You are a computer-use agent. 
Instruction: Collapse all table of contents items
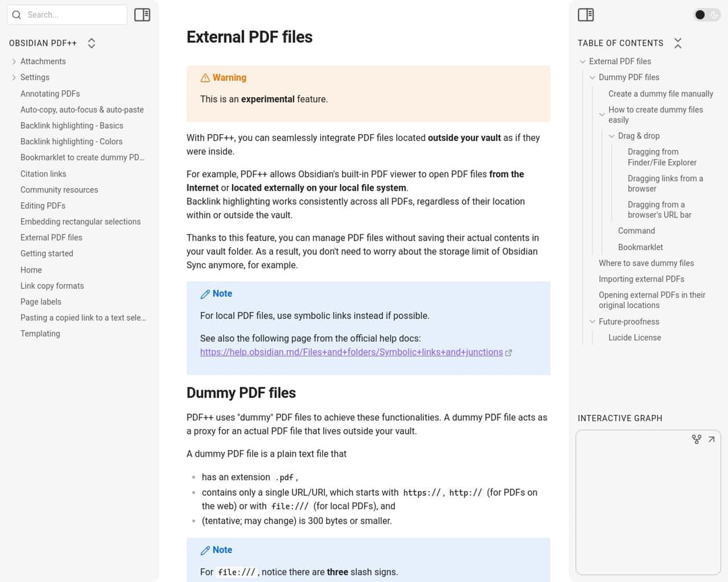tap(677, 43)
